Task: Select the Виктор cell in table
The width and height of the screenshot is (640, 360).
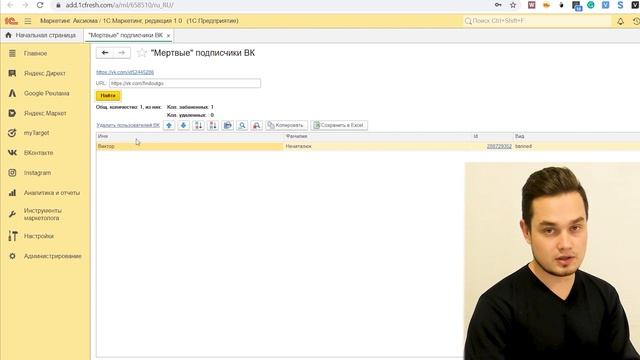Action: (x=190, y=146)
